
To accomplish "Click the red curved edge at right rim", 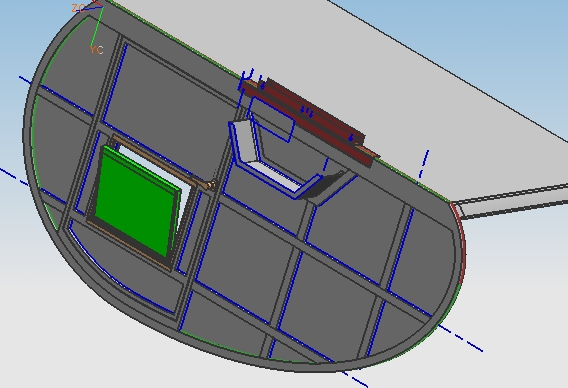I will pos(459,243).
